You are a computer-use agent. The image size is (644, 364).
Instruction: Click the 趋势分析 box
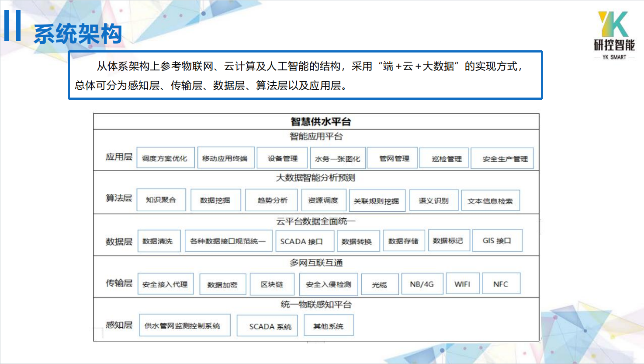coord(271,200)
